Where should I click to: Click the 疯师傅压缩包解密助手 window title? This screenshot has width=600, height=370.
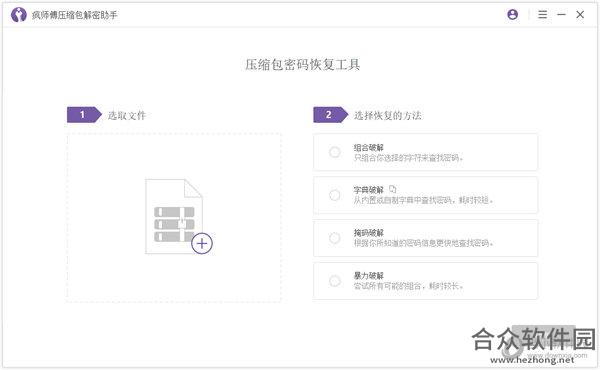pos(75,15)
